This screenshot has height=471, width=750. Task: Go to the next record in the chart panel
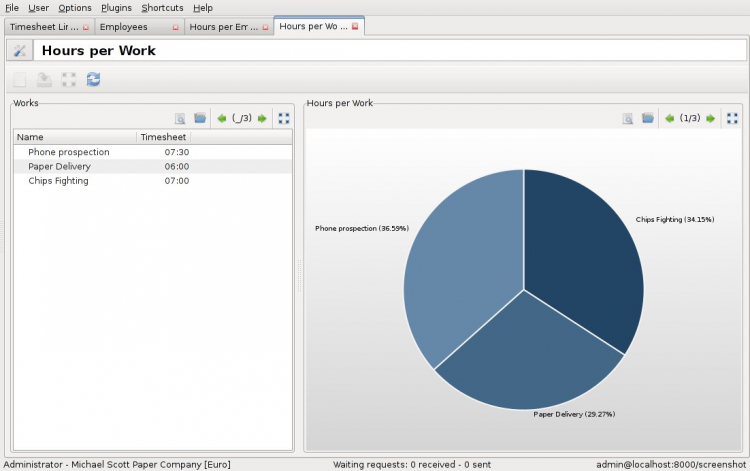coord(710,119)
